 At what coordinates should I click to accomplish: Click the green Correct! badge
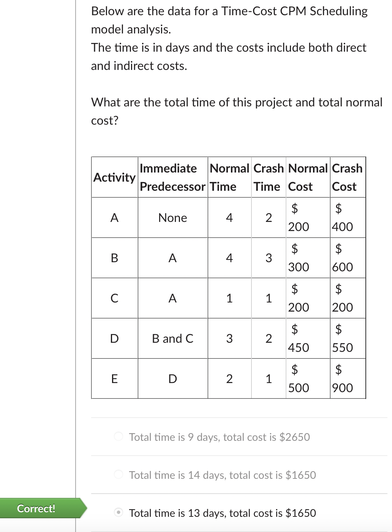36,508
